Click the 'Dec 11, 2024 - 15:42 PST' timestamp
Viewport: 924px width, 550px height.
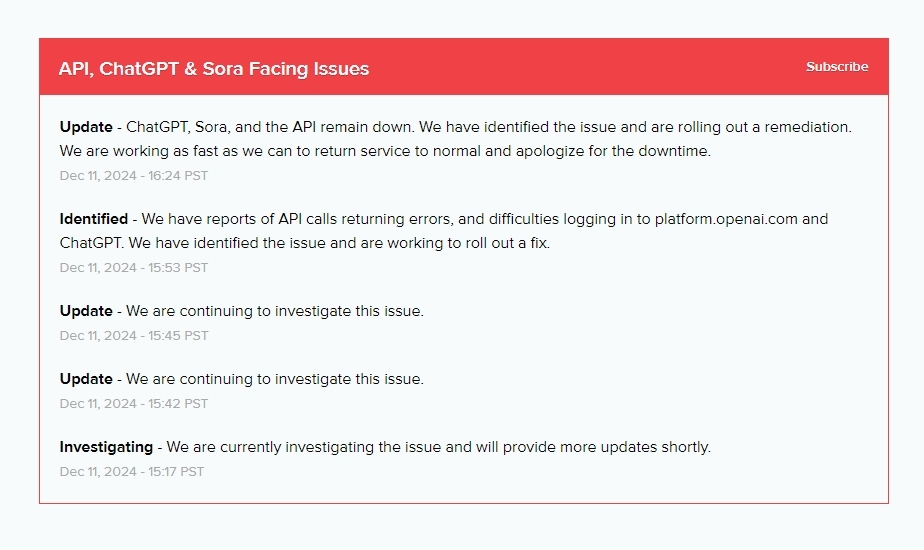[134, 404]
